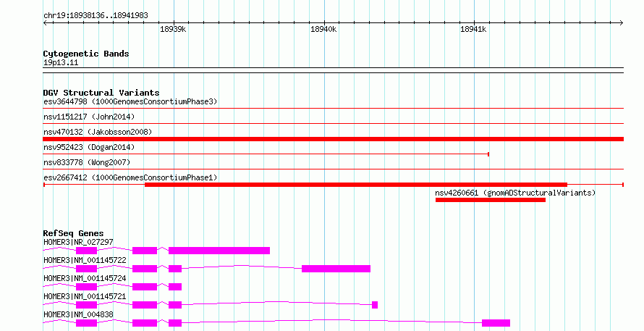This screenshot has width=644, height=331.
Task: Click the chr19:18938136..18941983 region label
Action: 96,16
